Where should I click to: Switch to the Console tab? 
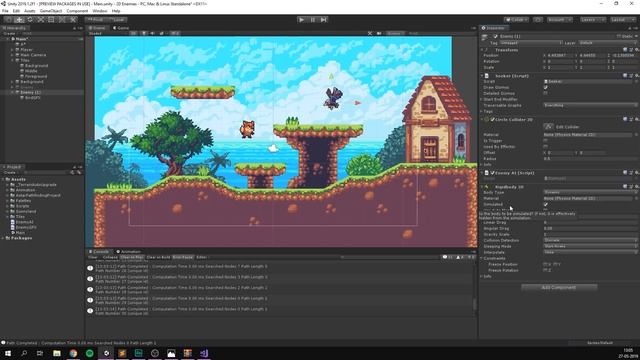(x=99, y=251)
